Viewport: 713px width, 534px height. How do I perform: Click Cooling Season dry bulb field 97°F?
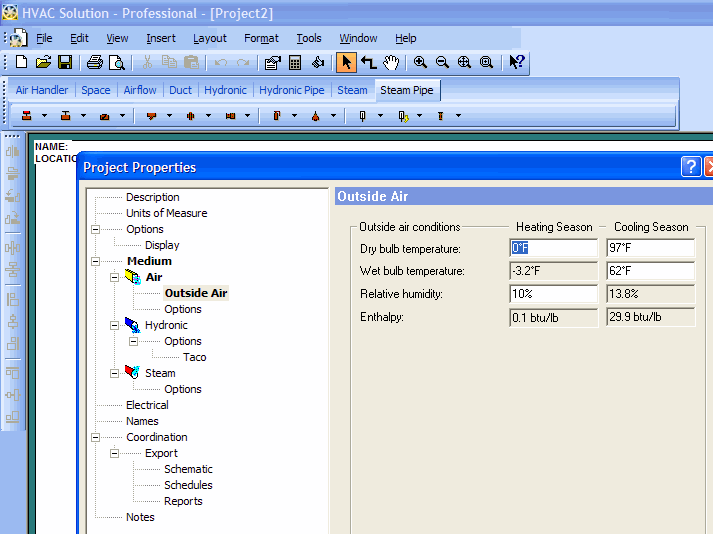point(650,248)
